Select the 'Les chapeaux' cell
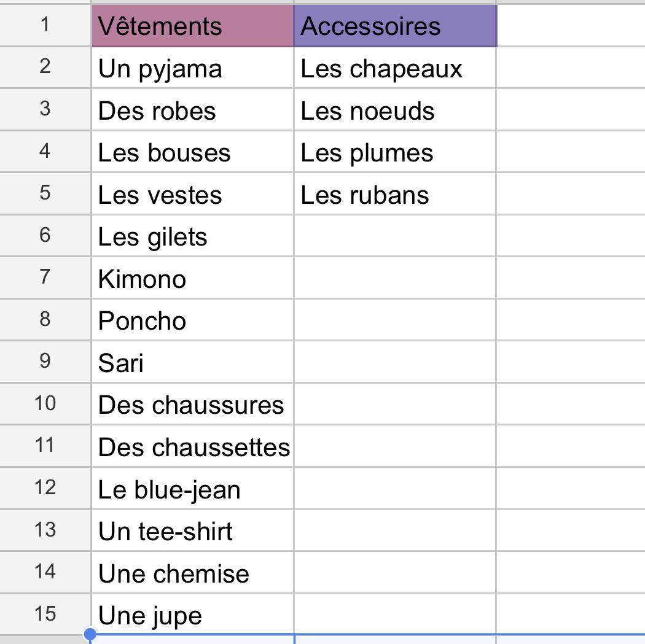Viewport: 645px width, 644px height. point(396,68)
